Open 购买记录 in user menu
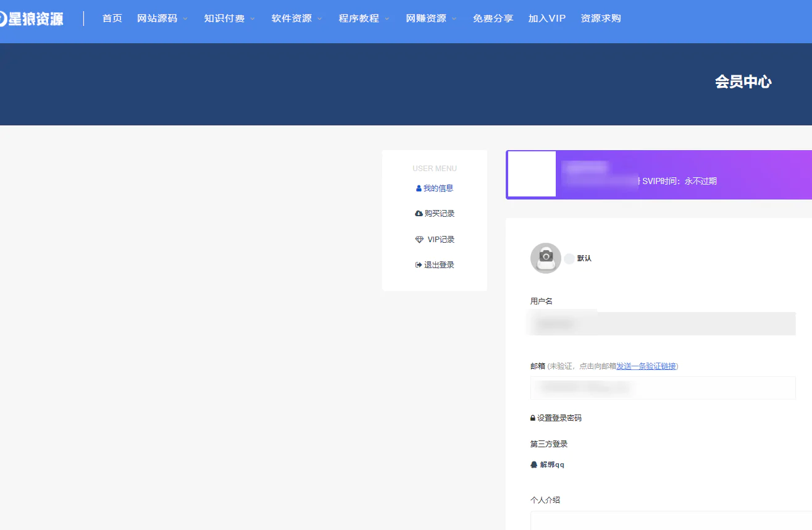Screen dimensions: 812x530 coord(440,214)
